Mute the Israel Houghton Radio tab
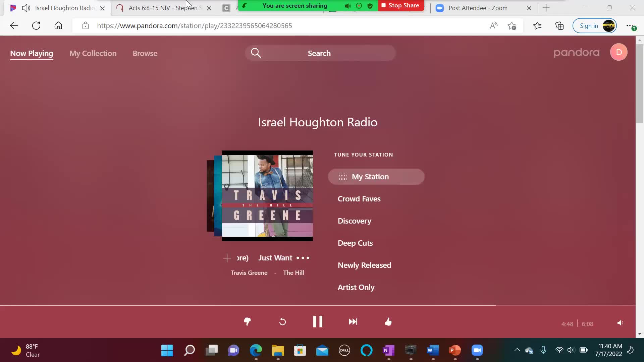 pyautogui.click(x=26, y=8)
